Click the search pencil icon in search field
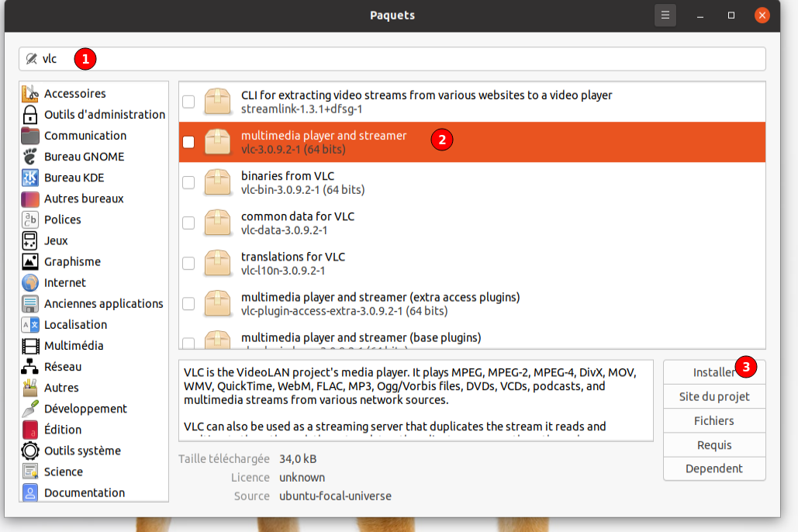The height and width of the screenshot is (532, 798). coord(32,59)
